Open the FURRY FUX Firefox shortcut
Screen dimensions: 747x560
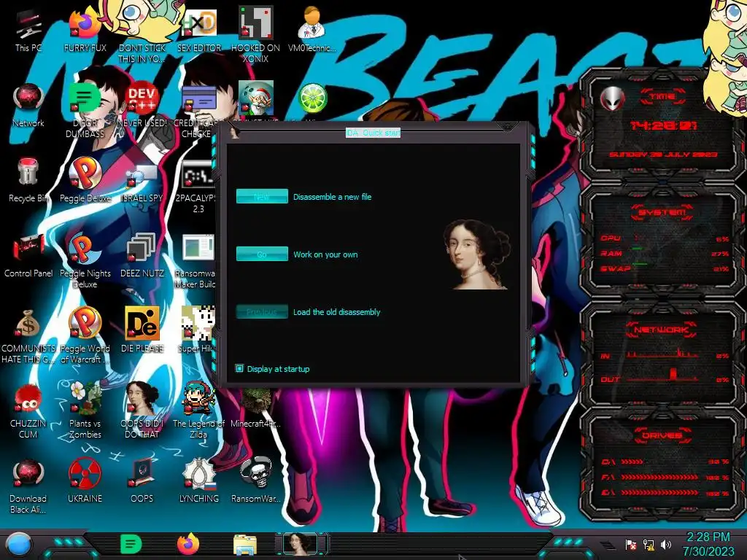pos(85,31)
